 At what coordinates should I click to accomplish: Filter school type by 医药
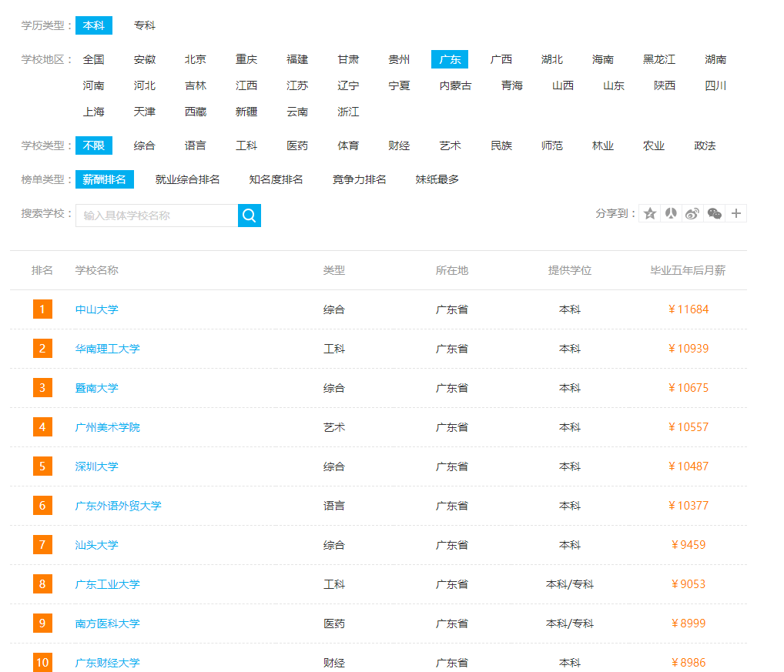(x=297, y=145)
